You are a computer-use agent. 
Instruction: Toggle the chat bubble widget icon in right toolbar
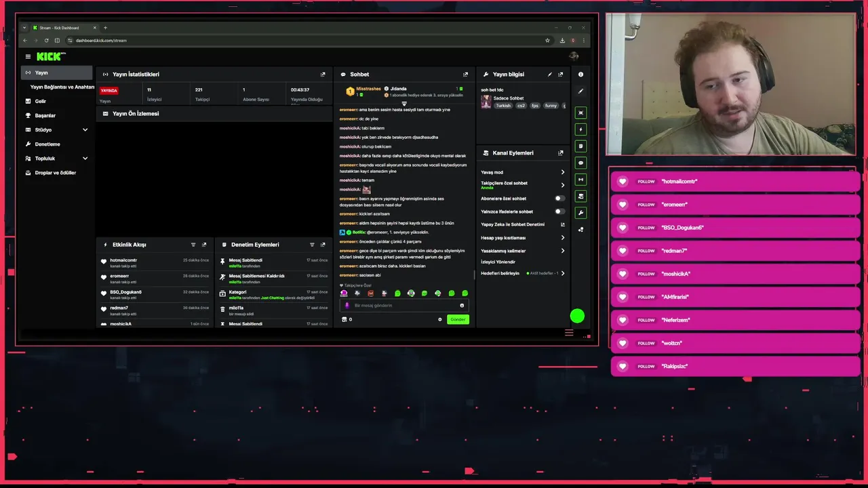click(580, 163)
